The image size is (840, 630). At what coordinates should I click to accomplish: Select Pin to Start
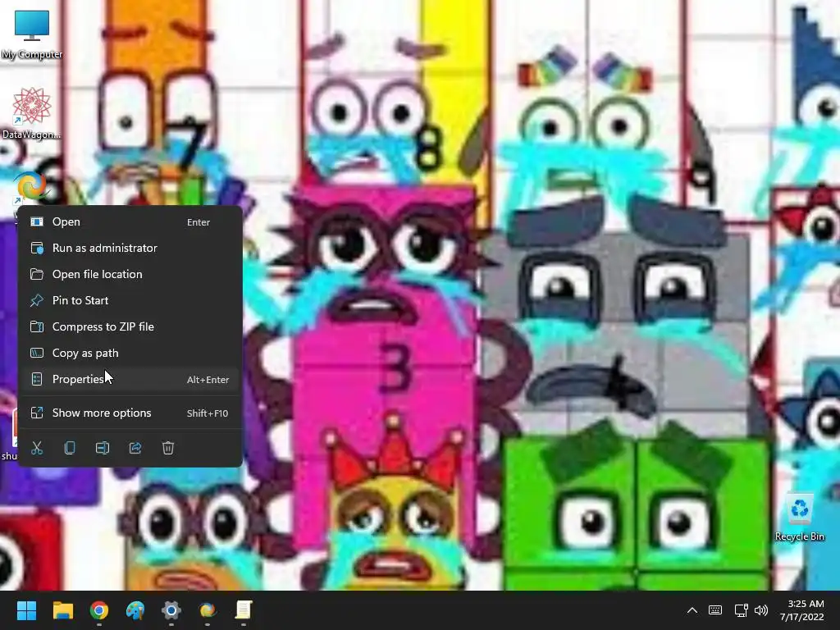coord(130,300)
